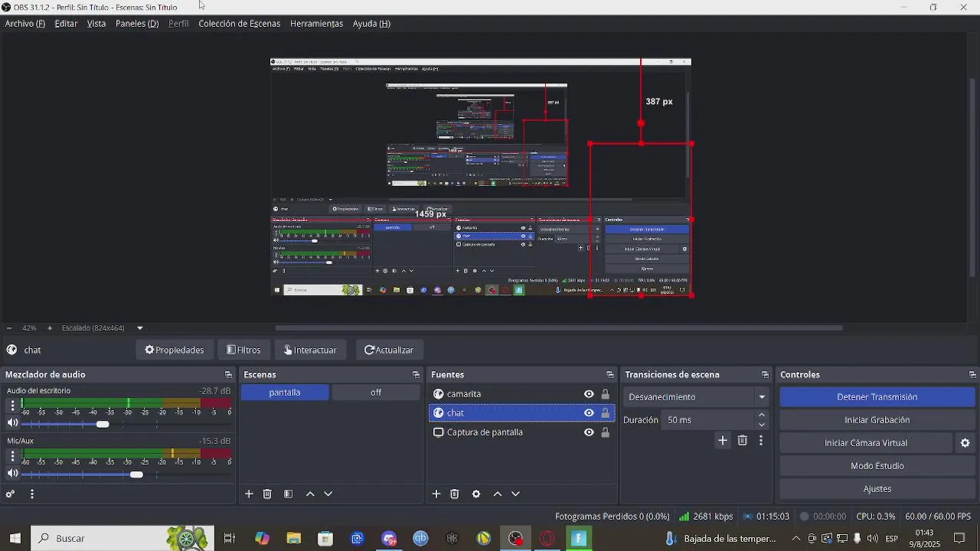Toggle visibility of camarita source
Image resolution: width=980 pixels, height=551 pixels.
click(x=589, y=394)
